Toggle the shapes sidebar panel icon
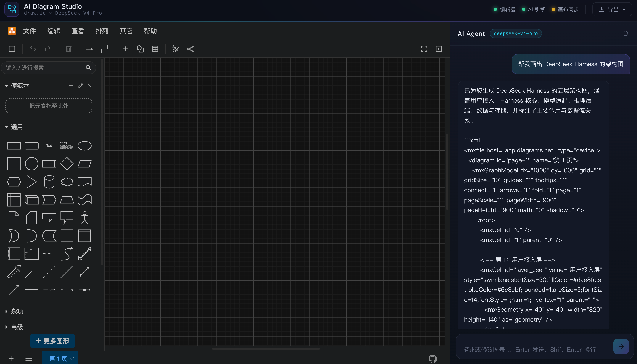The height and width of the screenshot is (364, 637). [12, 49]
